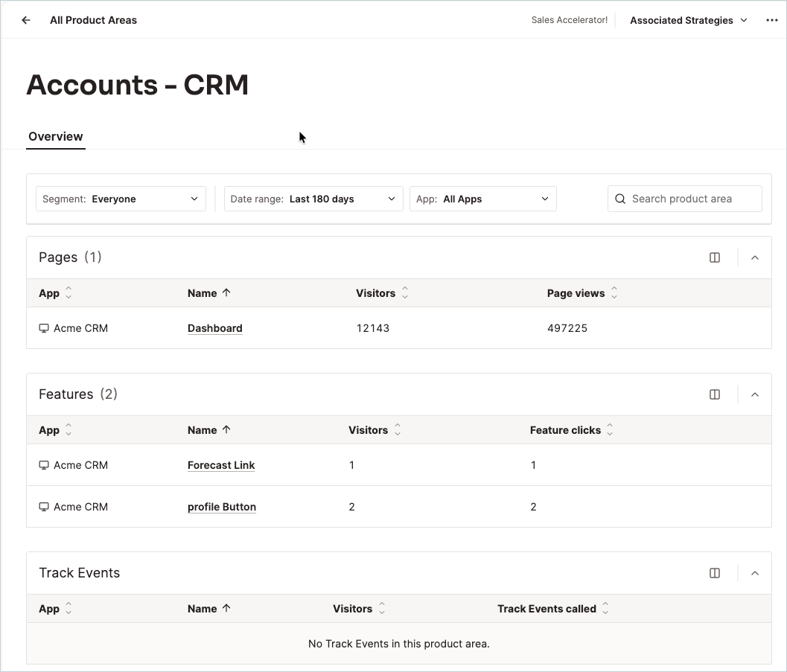Expand the Associated Strategies menu

tap(689, 21)
